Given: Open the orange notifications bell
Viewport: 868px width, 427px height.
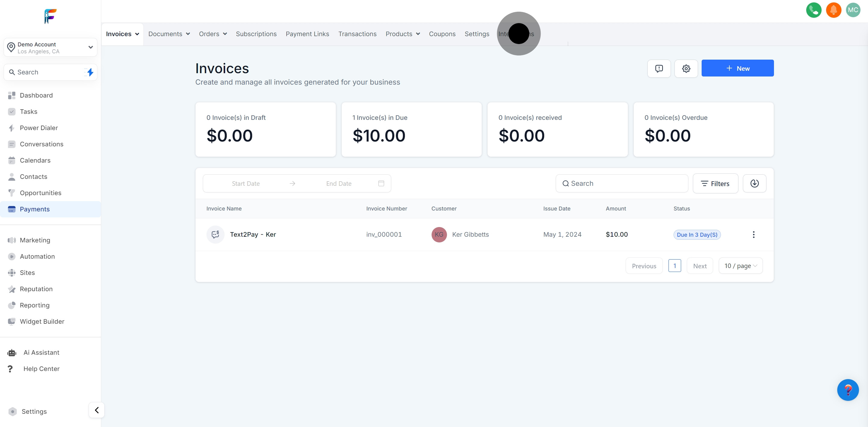Looking at the screenshot, I should pyautogui.click(x=833, y=10).
